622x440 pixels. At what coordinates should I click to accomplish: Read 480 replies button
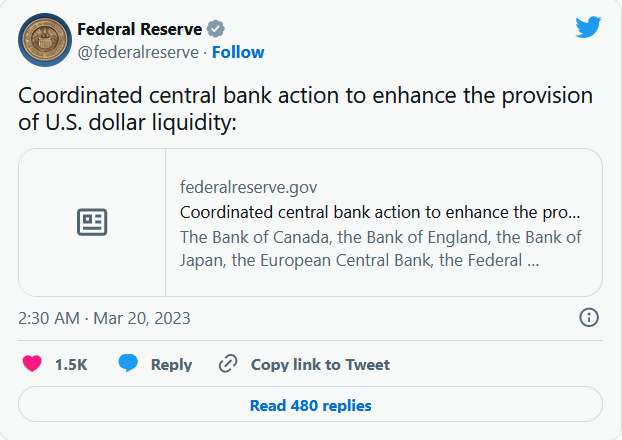[x=310, y=405]
